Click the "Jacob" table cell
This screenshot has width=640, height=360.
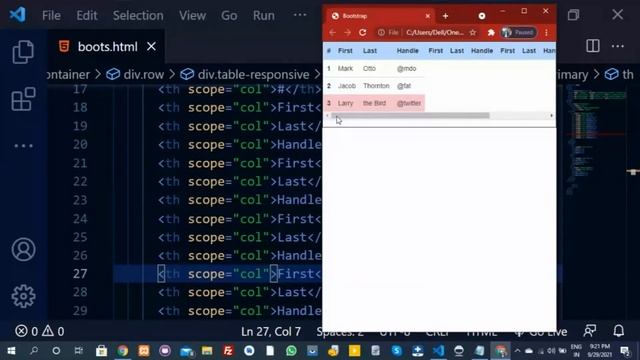tap(347, 86)
